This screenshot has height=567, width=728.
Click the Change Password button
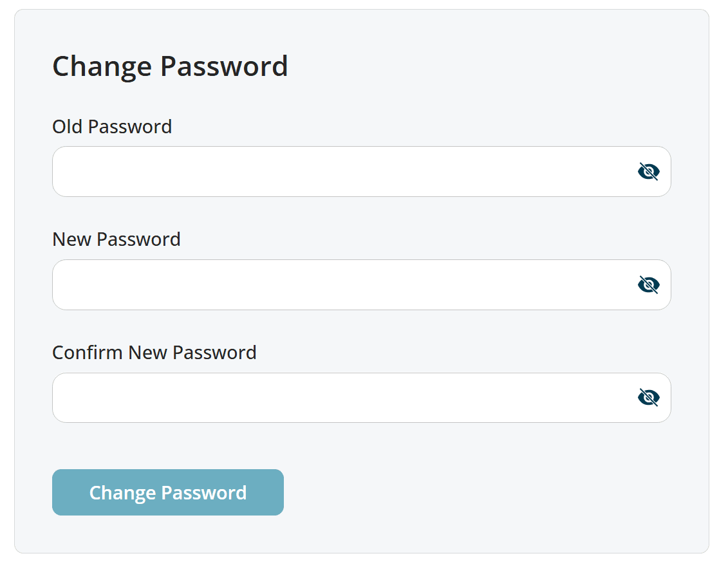[x=167, y=492]
